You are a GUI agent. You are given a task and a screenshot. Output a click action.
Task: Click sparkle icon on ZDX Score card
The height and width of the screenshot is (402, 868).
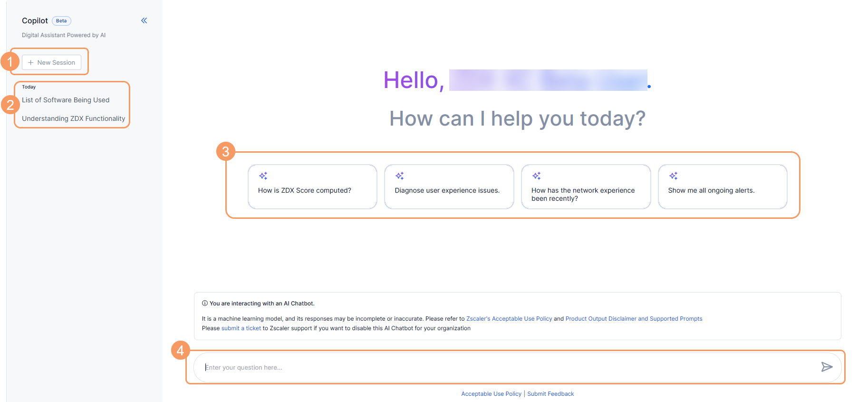pos(263,176)
